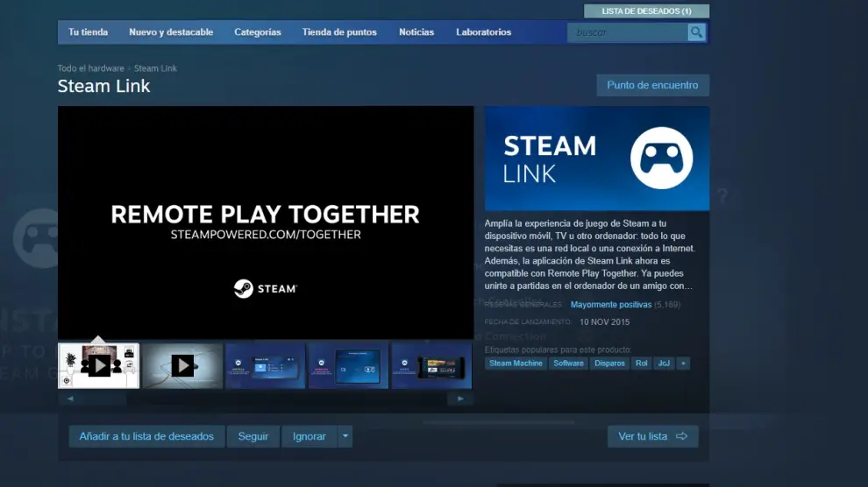The image size is (868, 487).
Task: Click the plus button to add tags
Action: (683, 363)
